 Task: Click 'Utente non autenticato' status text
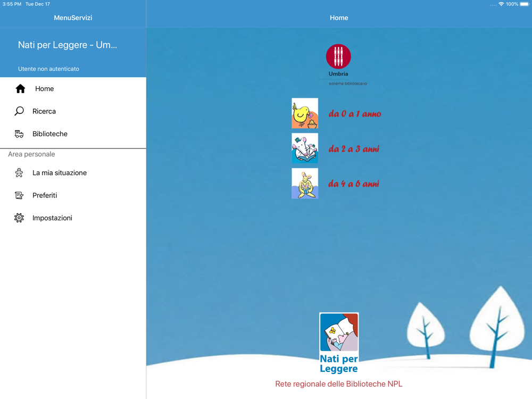point(48,69)
